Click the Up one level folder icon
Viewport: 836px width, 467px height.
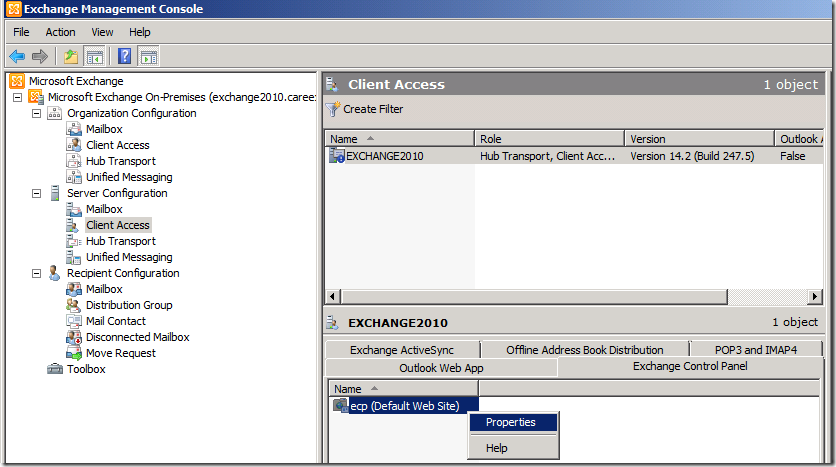point(71,56)
